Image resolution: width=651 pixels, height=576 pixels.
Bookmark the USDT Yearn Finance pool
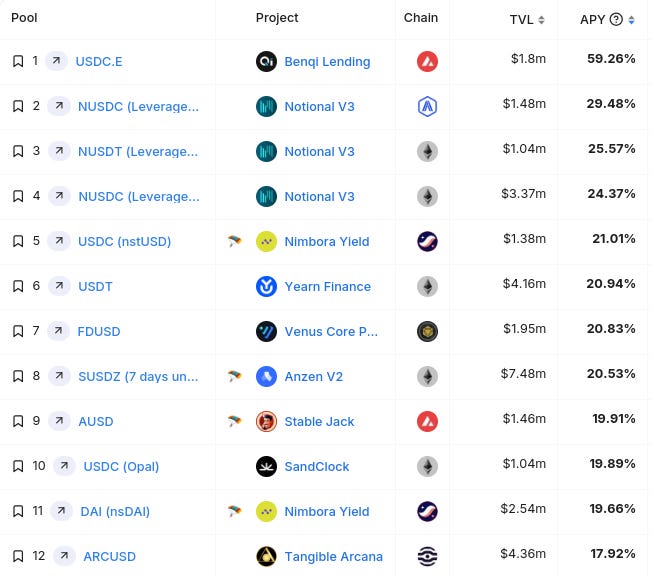18,286
